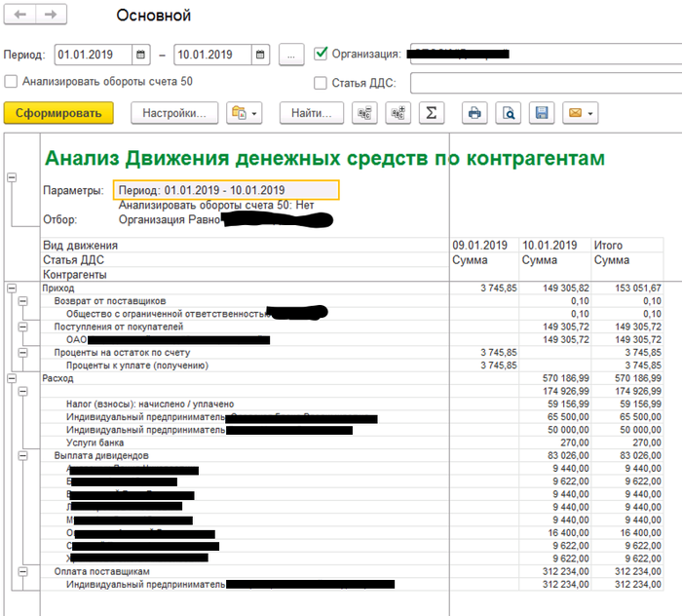This screenshot has height=616, width=682.
Task: Check the Статья ДДС checkbox
Action: (x=322, y=83)
